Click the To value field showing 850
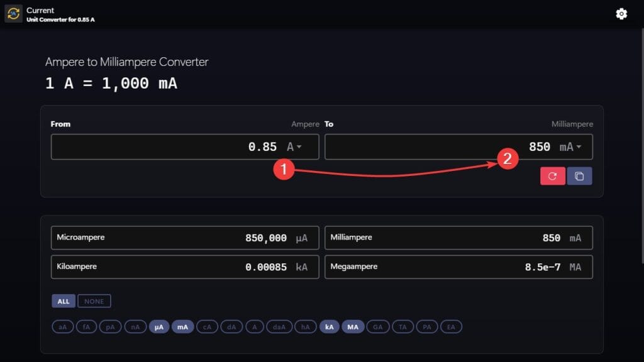644x362 pixels. pyautogui.click(x=458, y=147)
